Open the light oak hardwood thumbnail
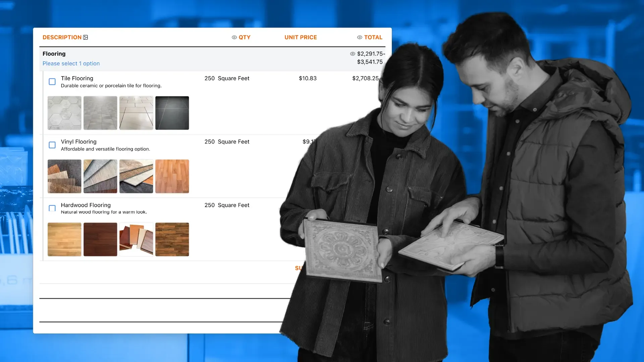 coord(64,239)
